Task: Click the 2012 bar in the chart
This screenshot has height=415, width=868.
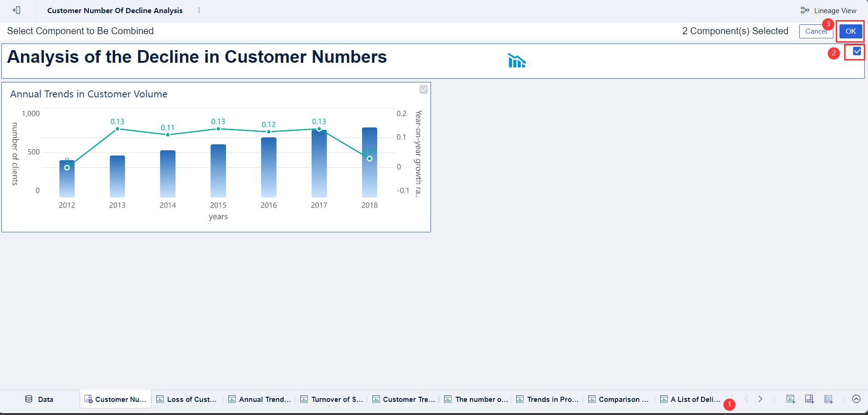Action: coord(67,178)
